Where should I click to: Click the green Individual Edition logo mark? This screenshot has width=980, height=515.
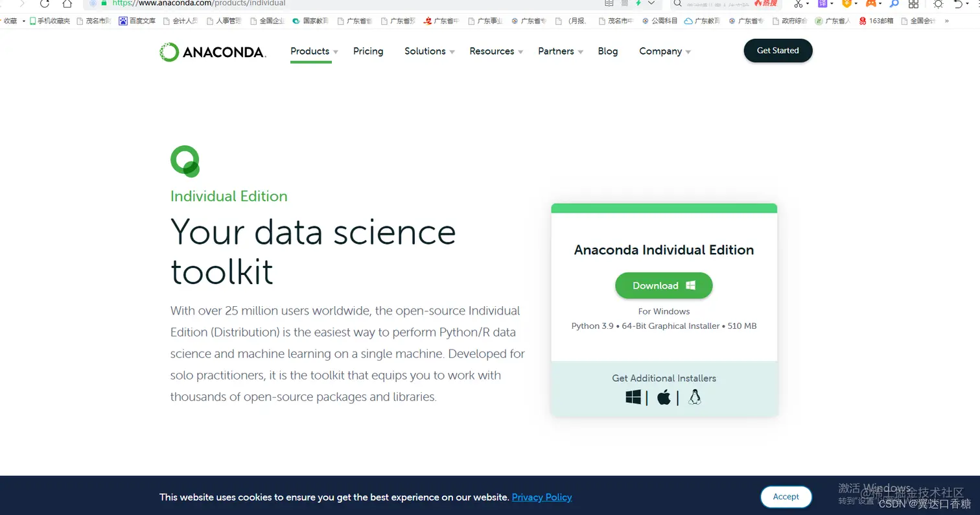(x=185, y=161)
